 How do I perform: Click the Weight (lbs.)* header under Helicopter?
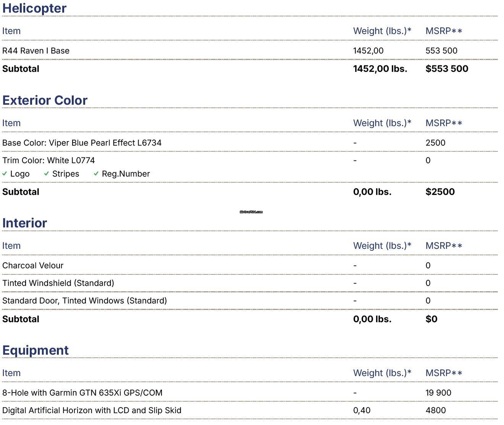pyautogui.click(x=382, y=31)
